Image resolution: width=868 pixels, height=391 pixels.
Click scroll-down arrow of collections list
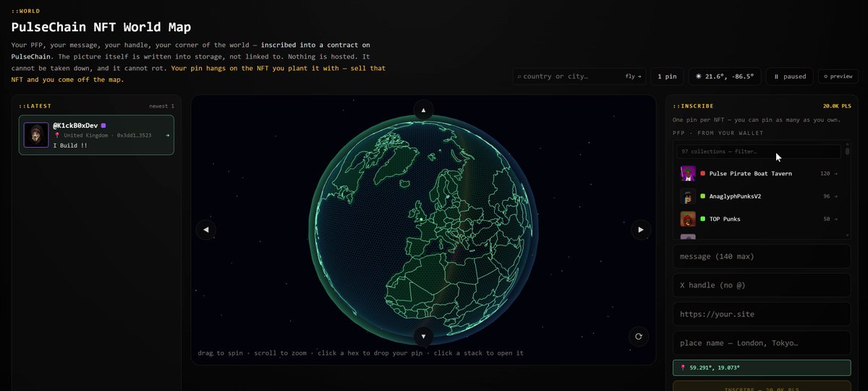click(847, 235)
